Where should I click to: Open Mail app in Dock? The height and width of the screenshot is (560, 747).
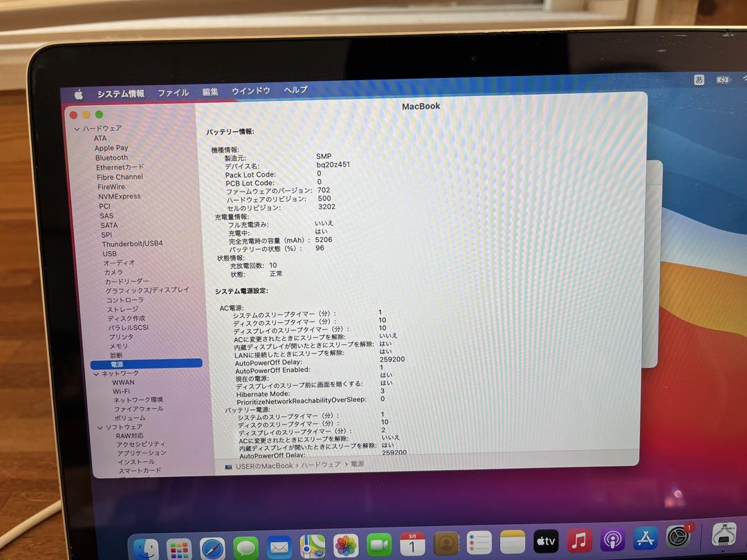279,547
